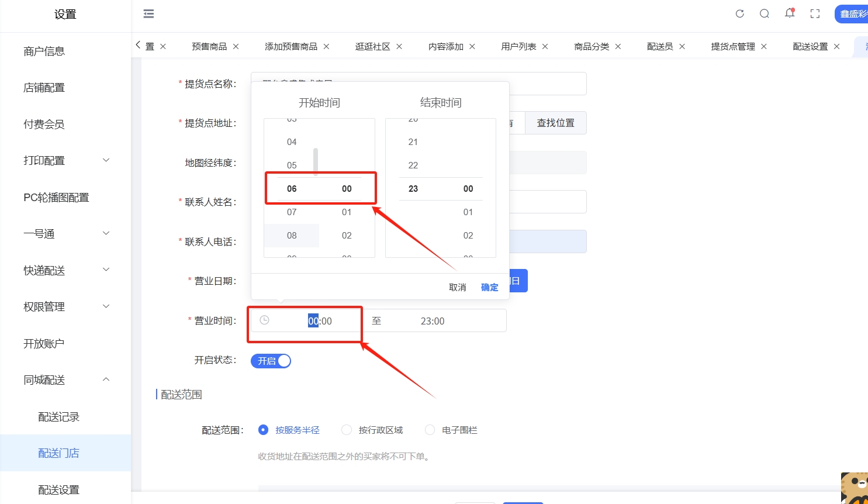Screen dimensions: 868x504
Task: Toggle the 开启状态 switch
Action: point(271,361)
